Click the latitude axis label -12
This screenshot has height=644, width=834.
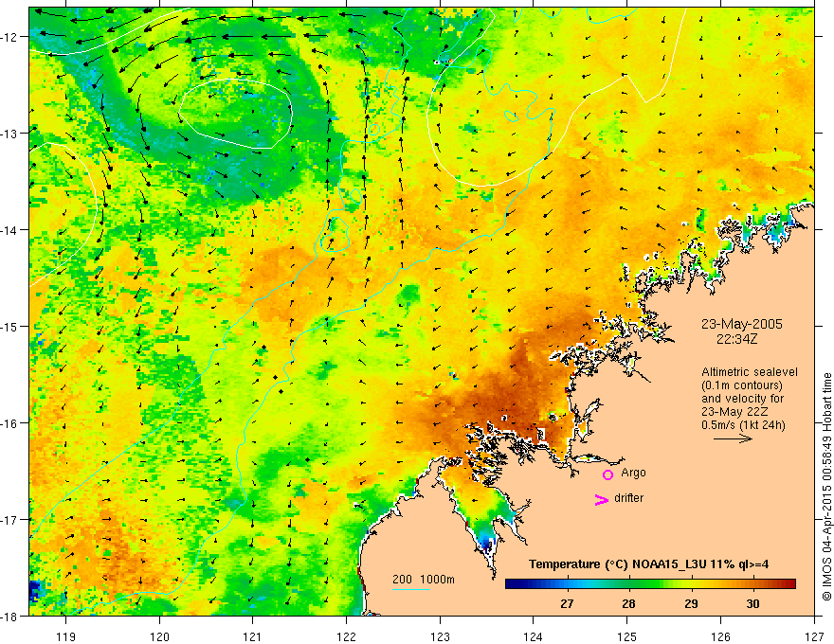pyautogui.click(x=11, y=37)
